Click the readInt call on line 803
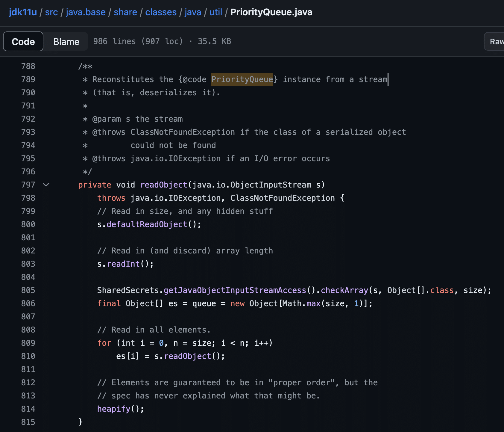The width and height of the screenshot is (504, 432). [x=123, y=264]
